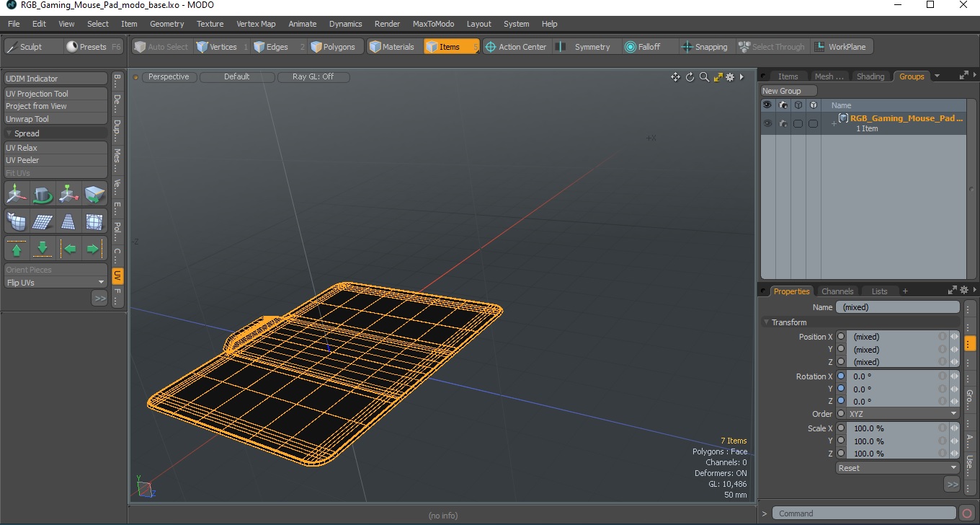Toggle render camera icon for RGB_Gaming_Mouse_Pad group
980x525 pixels.
click(783, 123)
